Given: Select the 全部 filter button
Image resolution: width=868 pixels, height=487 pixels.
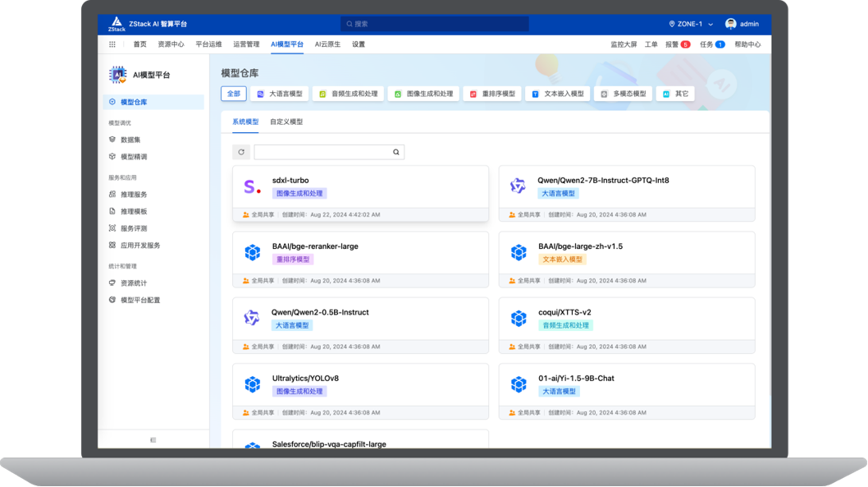Looking at the screenshot, I should point(234,94).
